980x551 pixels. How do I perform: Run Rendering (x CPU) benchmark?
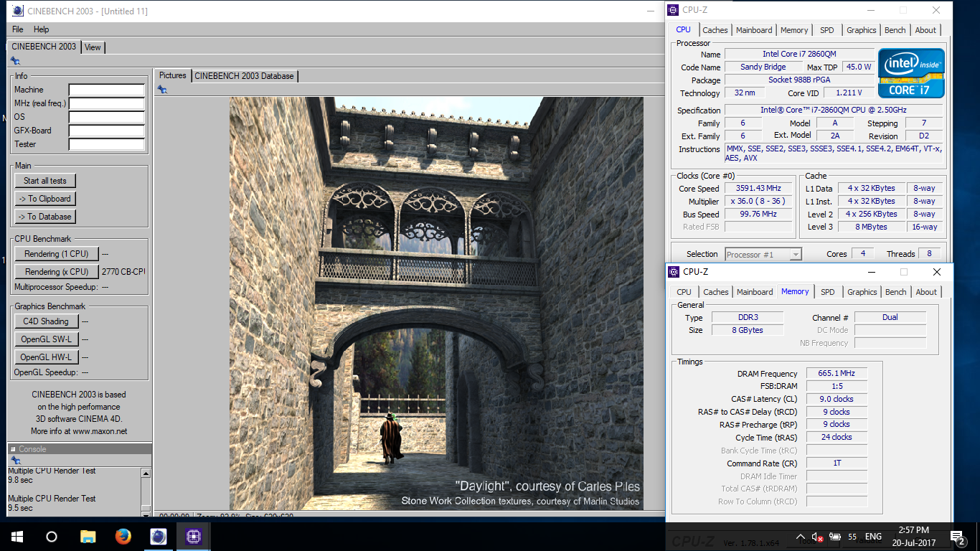tap(57, 272)
